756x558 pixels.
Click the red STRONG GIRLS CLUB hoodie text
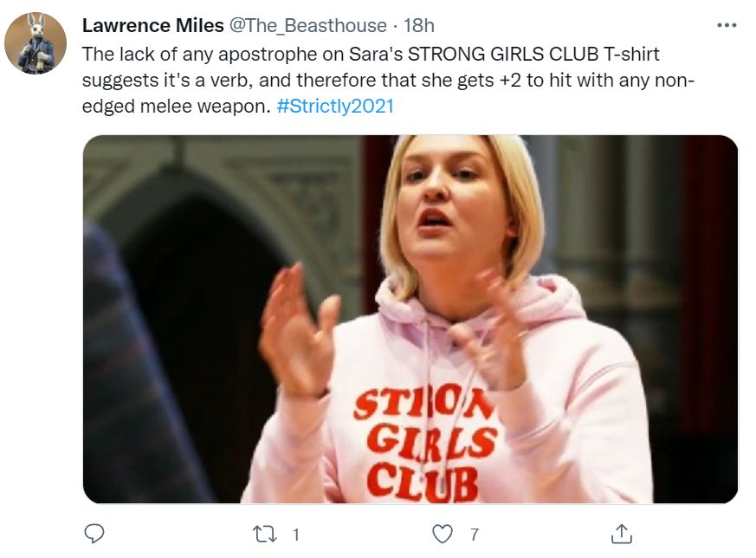click(x=424, y=442)
